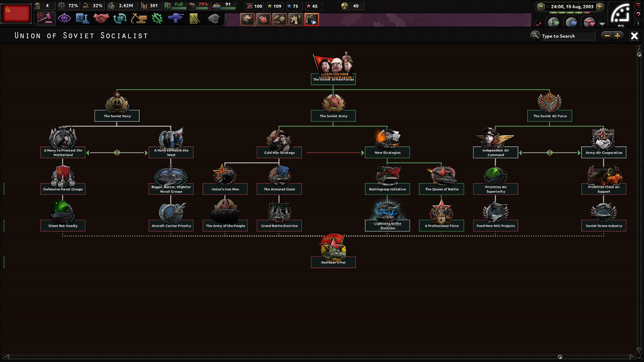Open the red hamburger game menu
This screenshot has width=644, height=362.
(x=638, y=5)
